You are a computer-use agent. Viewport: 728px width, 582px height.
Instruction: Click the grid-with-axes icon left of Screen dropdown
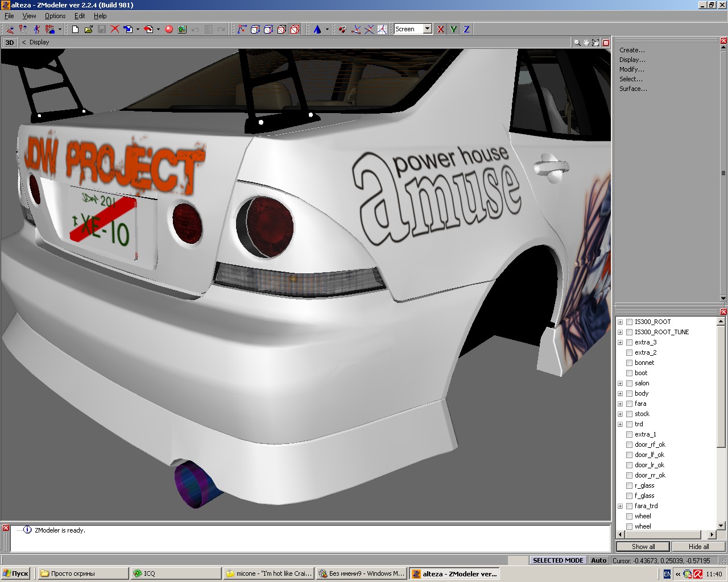pos(382,29)
